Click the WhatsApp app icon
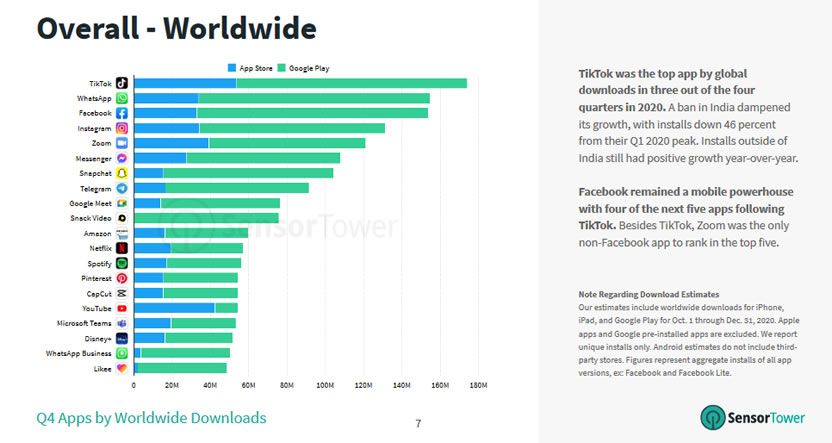The image size is (832, 443). 122,98
